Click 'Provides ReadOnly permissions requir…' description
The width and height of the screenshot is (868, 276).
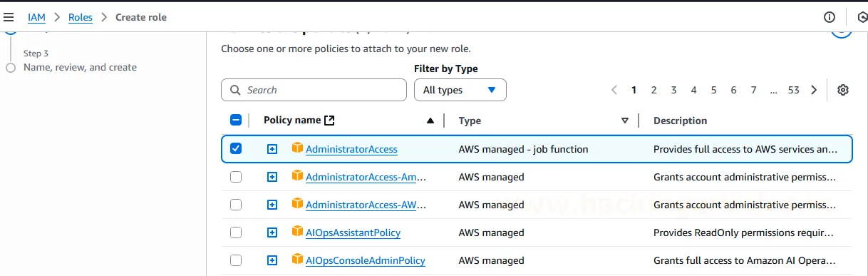[x=743, y=232]
